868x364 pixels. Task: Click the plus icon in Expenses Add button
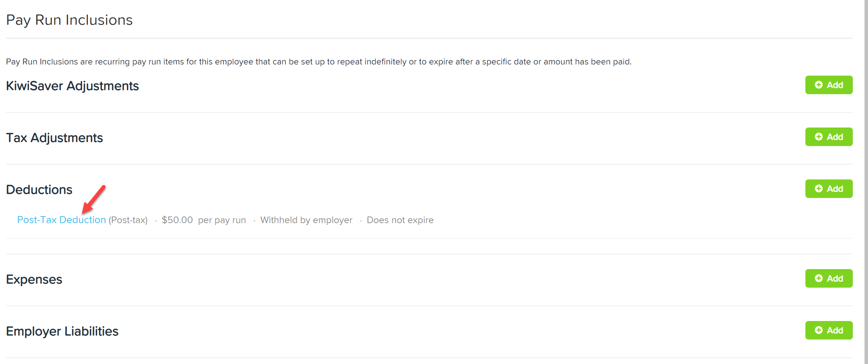819,278
